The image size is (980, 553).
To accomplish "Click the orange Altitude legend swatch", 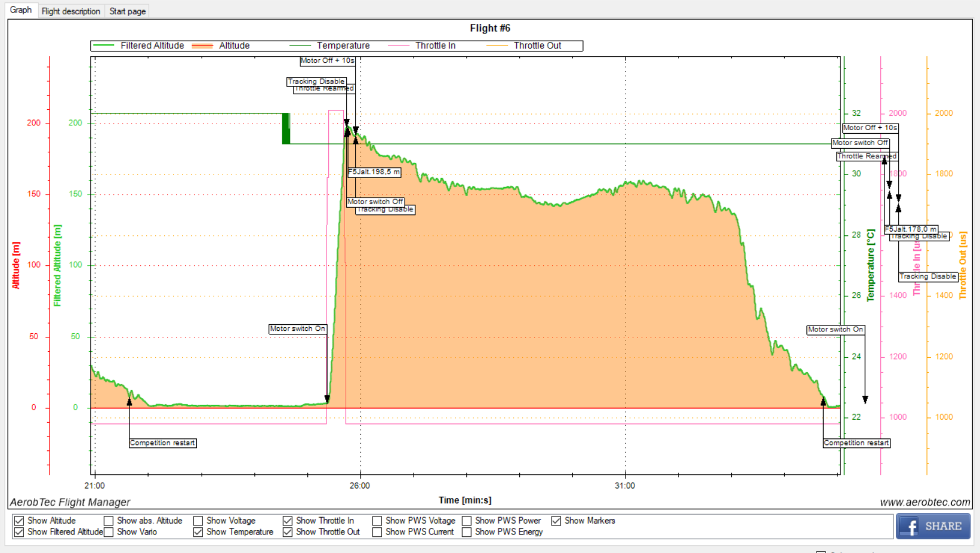I will 202,45.
